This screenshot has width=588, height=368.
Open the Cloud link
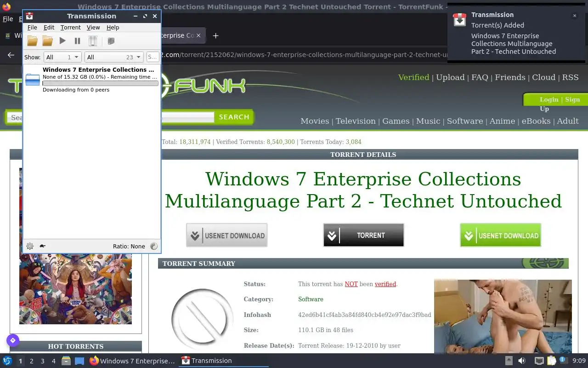pyautogui.click(x=543, y=77)
